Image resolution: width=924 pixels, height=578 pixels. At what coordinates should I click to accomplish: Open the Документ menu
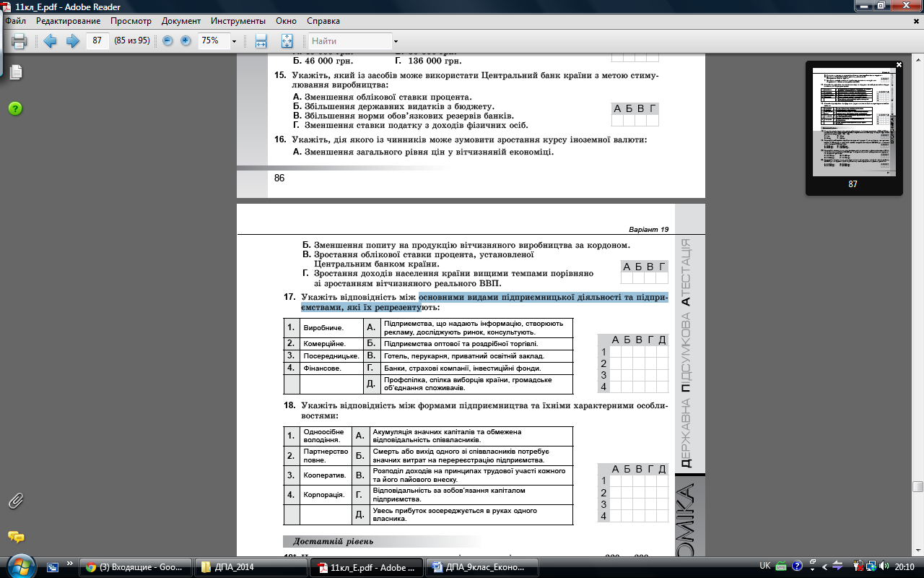(x=181, y=22)
